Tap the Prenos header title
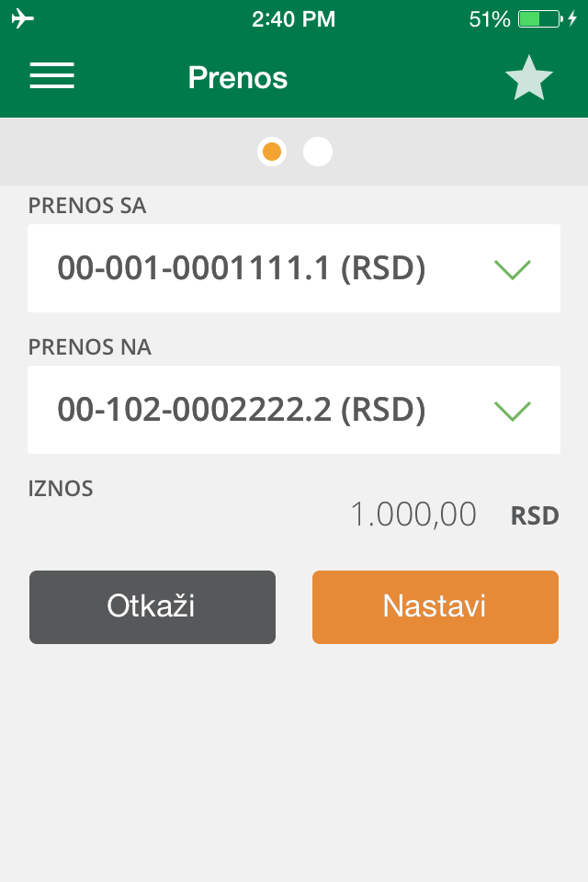 click(238, 78)
